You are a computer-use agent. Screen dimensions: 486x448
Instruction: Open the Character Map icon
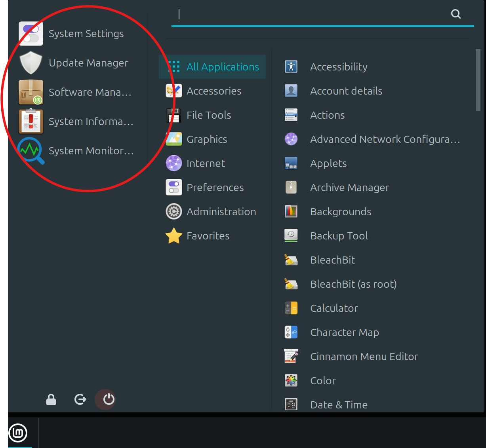[x=291, y=332]
